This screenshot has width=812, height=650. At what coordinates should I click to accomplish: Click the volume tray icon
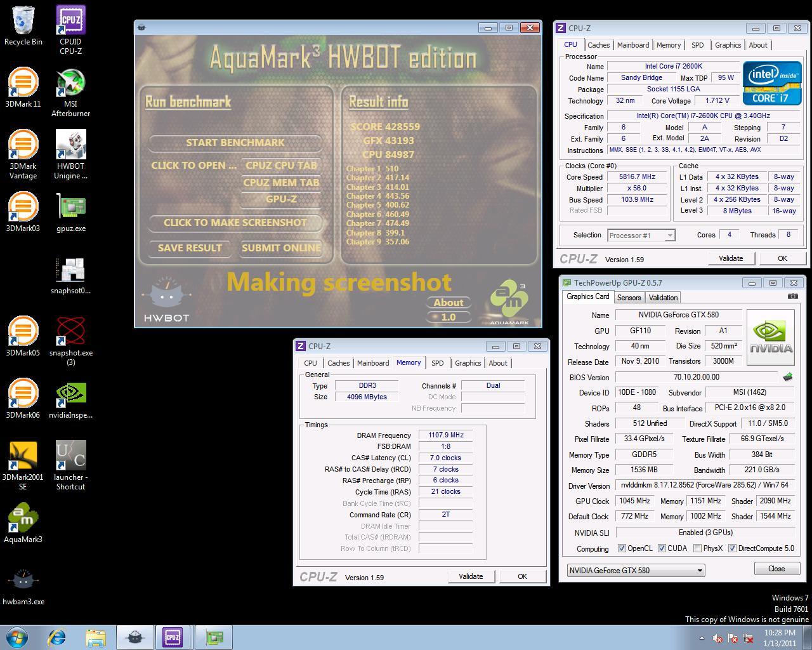[718, 638]
